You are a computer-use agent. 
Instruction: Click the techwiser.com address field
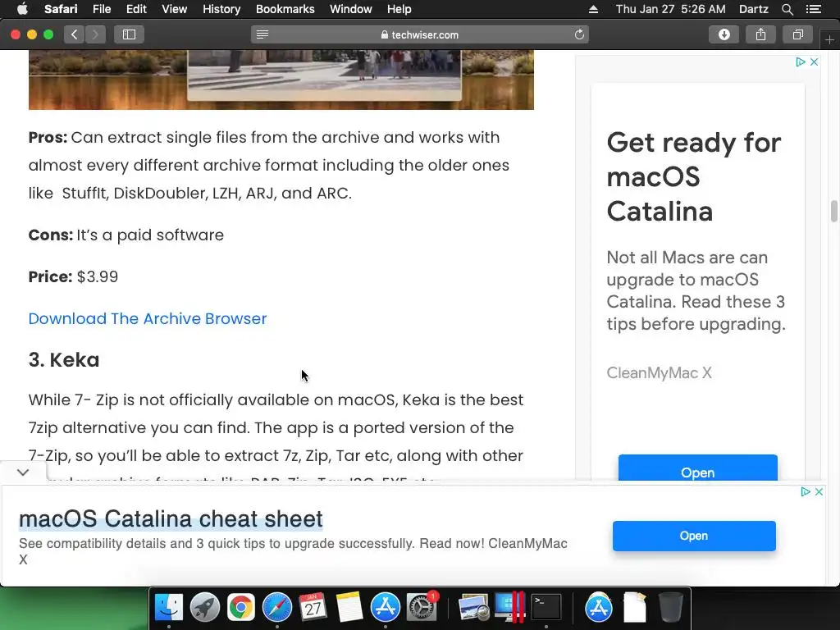420,34
